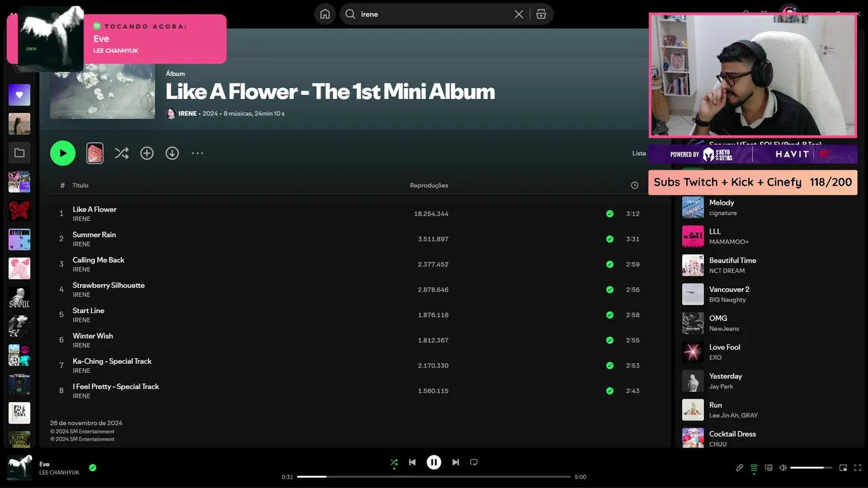Seek within the song progress bar
Screen dimensions: 868x488
434,476
